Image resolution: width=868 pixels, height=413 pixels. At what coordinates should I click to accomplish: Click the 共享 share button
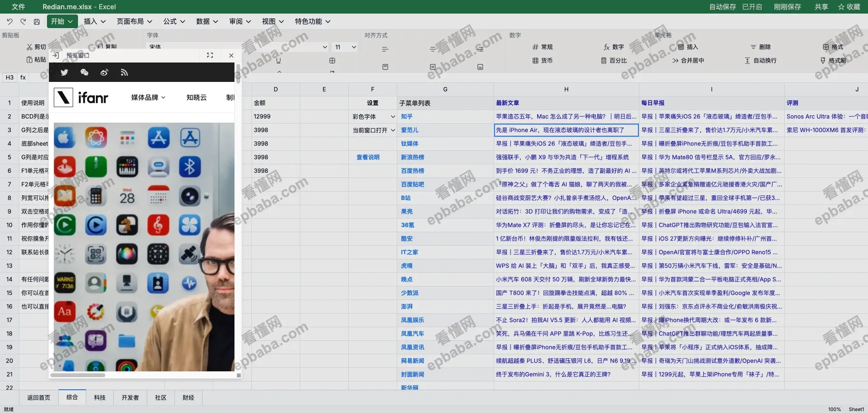tap(821, 7)
